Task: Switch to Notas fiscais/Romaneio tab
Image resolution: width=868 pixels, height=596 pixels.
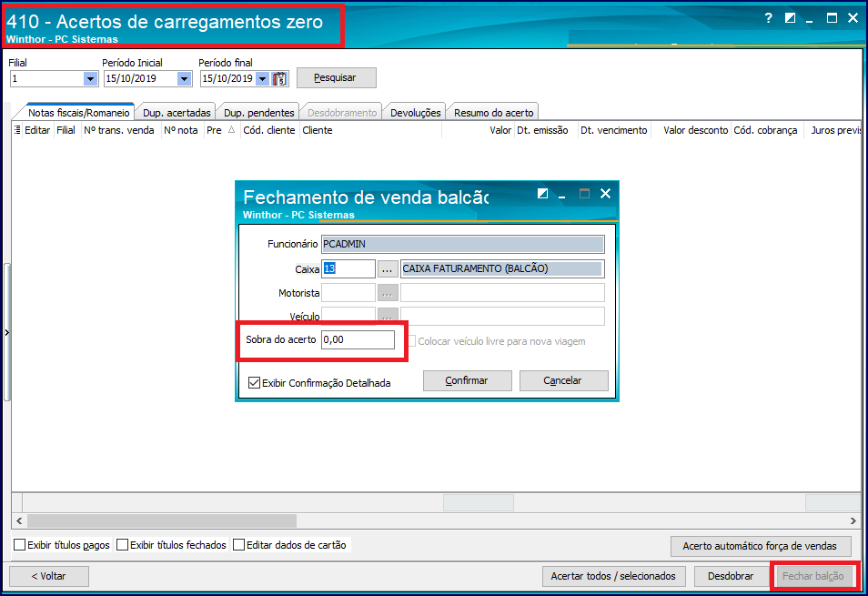Action: click(78, 112)
